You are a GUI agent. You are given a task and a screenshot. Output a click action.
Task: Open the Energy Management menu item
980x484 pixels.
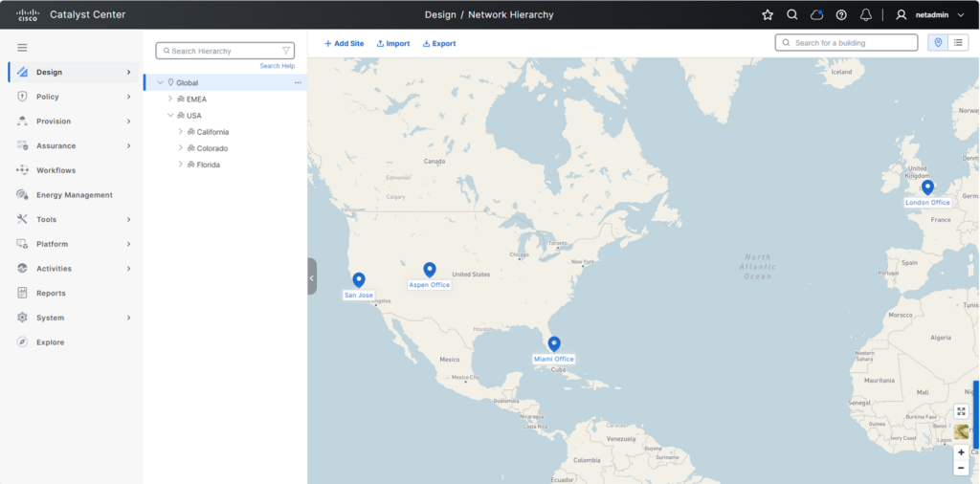[x=73, y=195]
